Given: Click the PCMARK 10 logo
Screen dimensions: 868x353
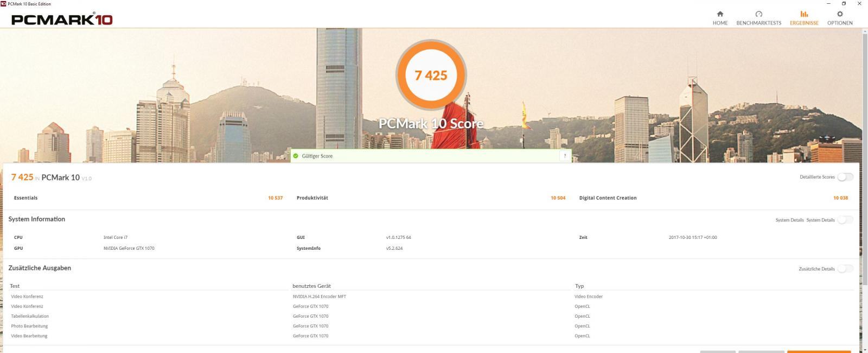Looking at the screenshot, I should click(62, 20).
